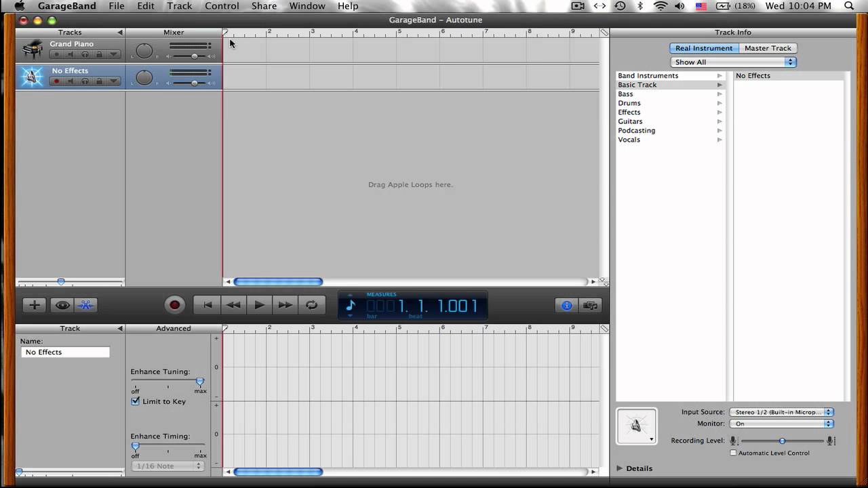Show Grand Piano track automation triangle
868x488 pixels.
[x=114, y=54]
